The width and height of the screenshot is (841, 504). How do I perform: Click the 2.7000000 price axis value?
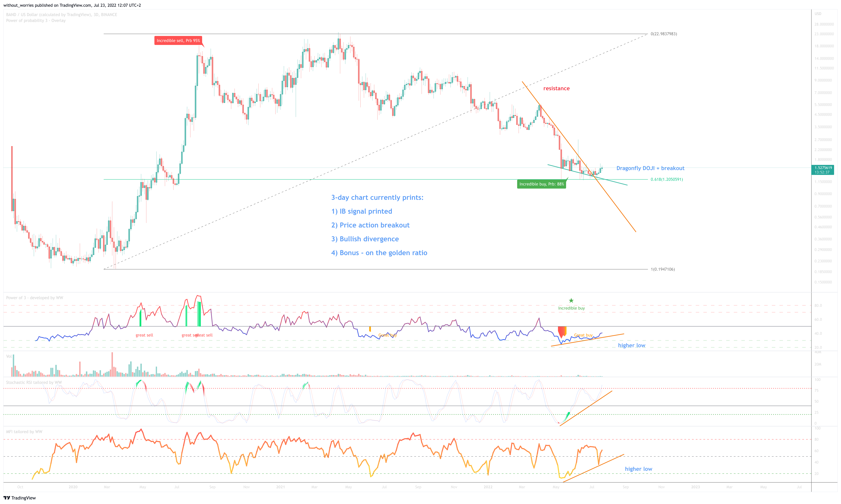pos(823,140)
